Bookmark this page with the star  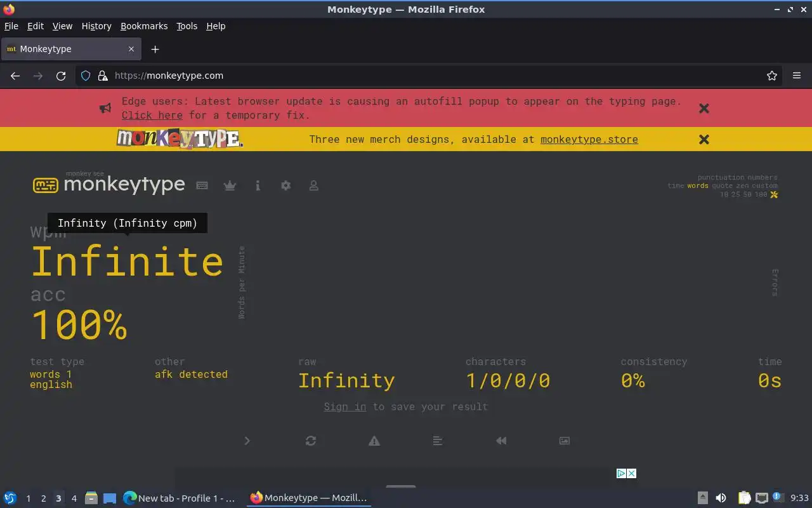tap(772, 76)
